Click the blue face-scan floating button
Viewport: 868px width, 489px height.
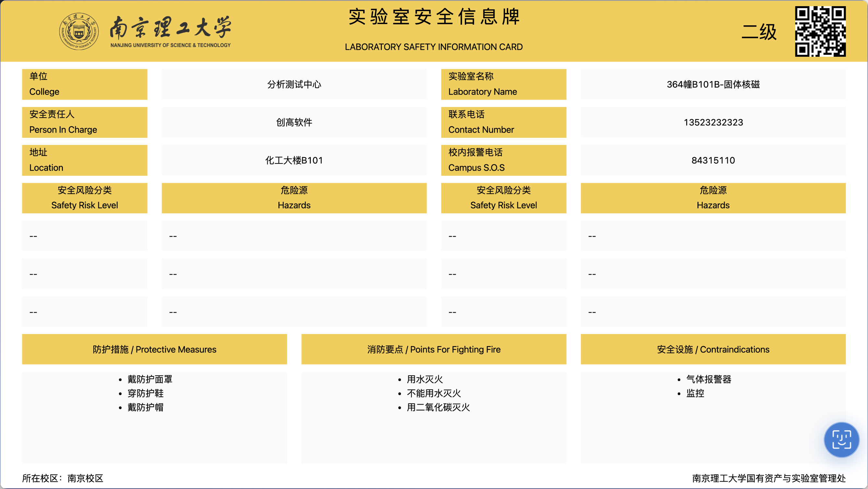841,439
